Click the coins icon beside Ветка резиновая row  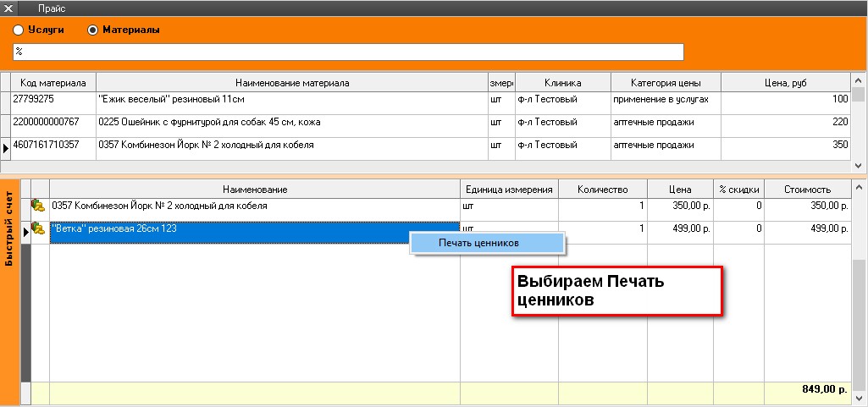pos(38,228)
